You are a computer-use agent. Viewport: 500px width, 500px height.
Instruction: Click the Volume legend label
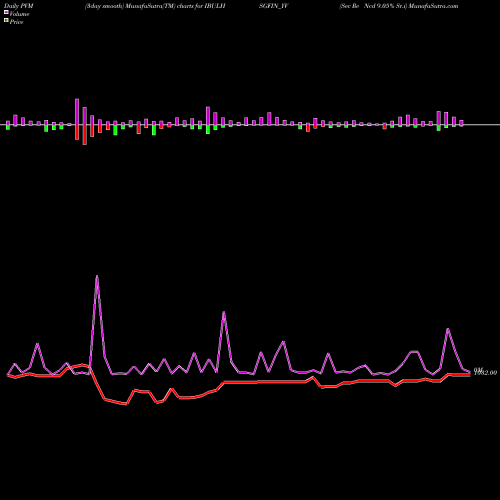coord(19,14)
